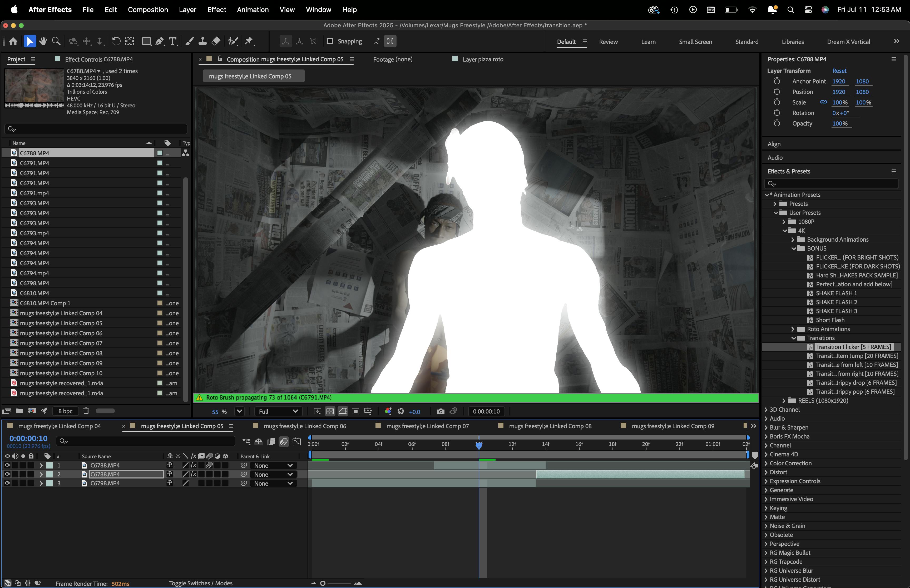910x588 pixels.
Task: Open the Full resolution dropdown
Action: click(278, 411)
